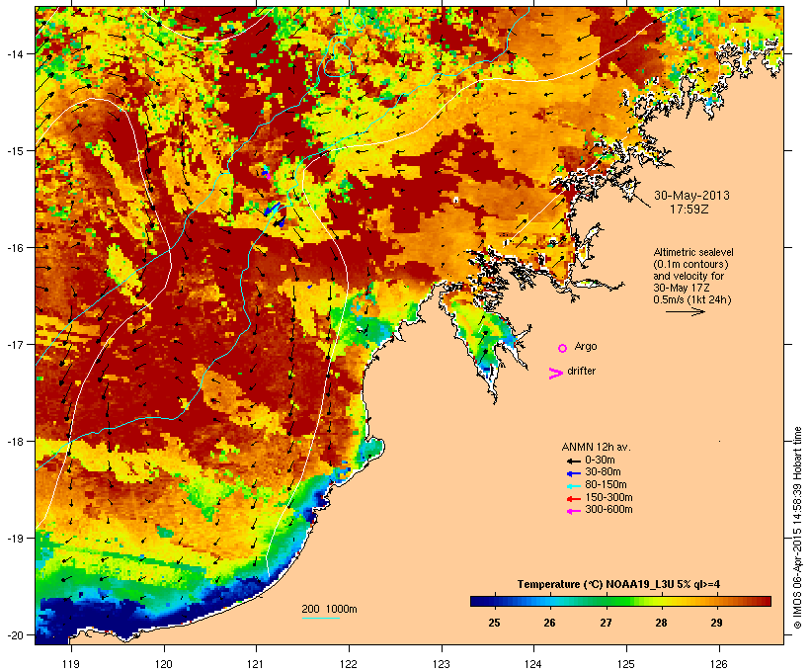Click the colorbar tick label 28

click(661, 623)
